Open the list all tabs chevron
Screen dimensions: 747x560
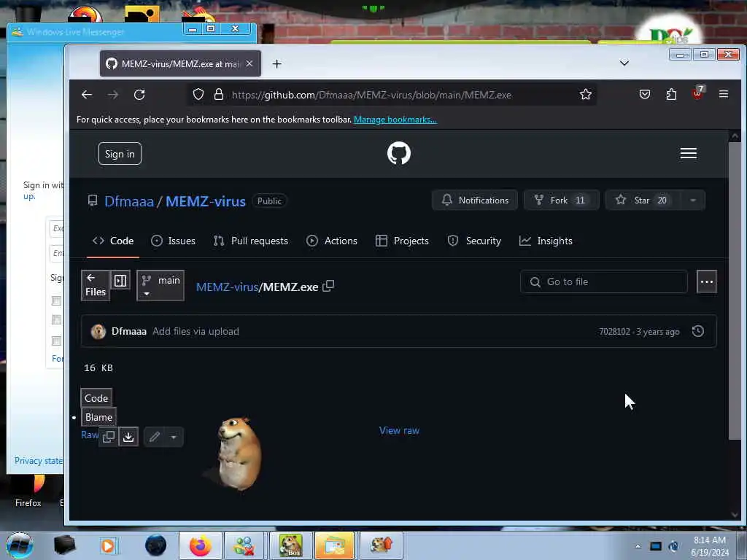[x=624, y=63]
